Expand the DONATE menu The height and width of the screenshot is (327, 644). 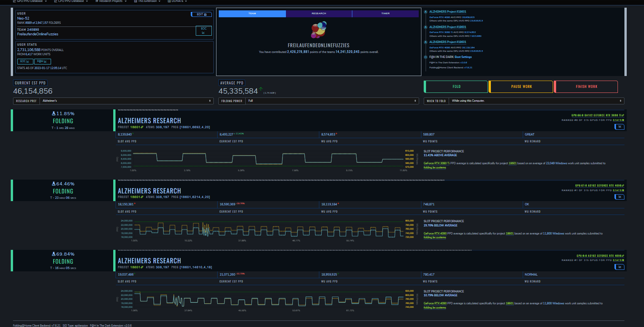point(177,1)
